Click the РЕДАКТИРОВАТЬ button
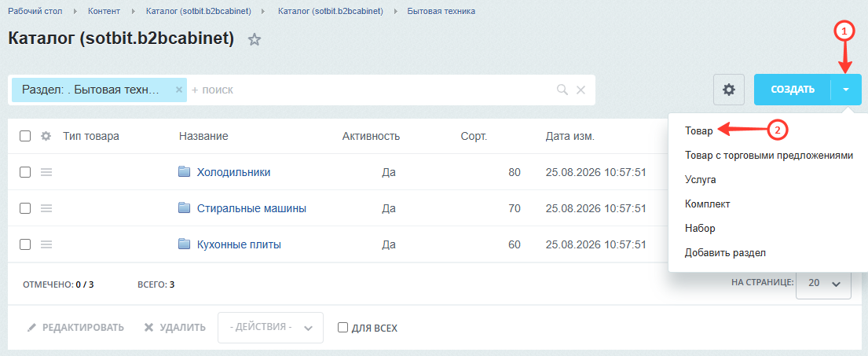The width and height of the screenshot is (868, 356). click(x=76, y=327)
